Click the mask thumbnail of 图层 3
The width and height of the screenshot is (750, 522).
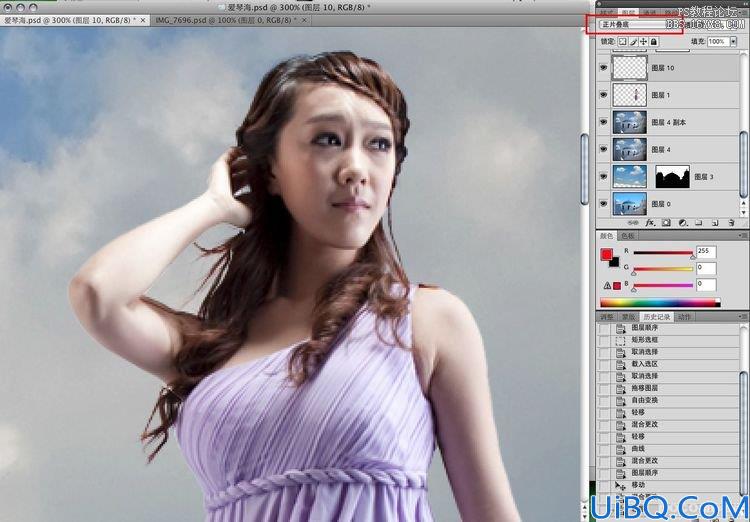click(673, 177)
